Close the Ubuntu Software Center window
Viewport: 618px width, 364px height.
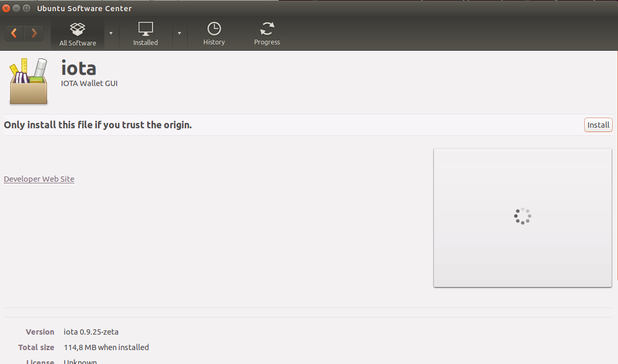(x=6, y=8)
